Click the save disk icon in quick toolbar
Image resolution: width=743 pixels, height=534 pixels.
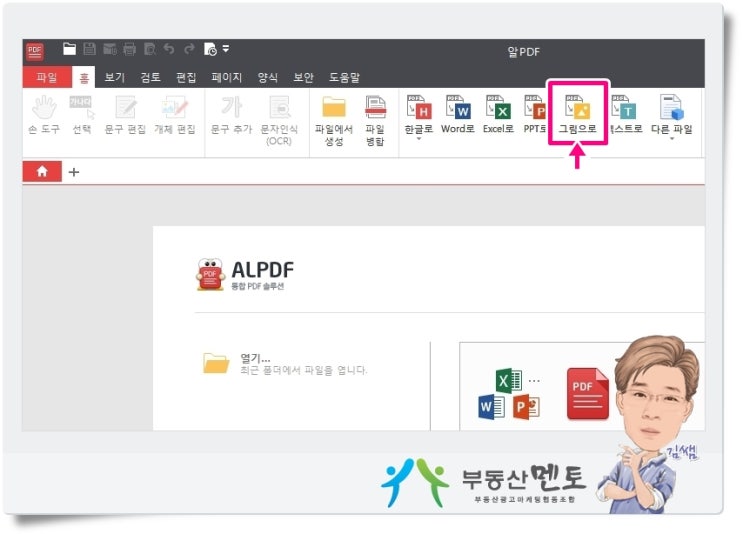coord(90,49)
